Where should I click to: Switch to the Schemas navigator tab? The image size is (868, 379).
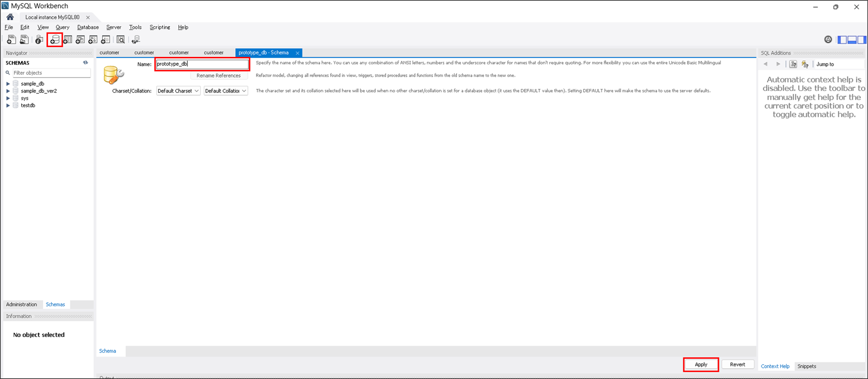[x=56, y=304]
